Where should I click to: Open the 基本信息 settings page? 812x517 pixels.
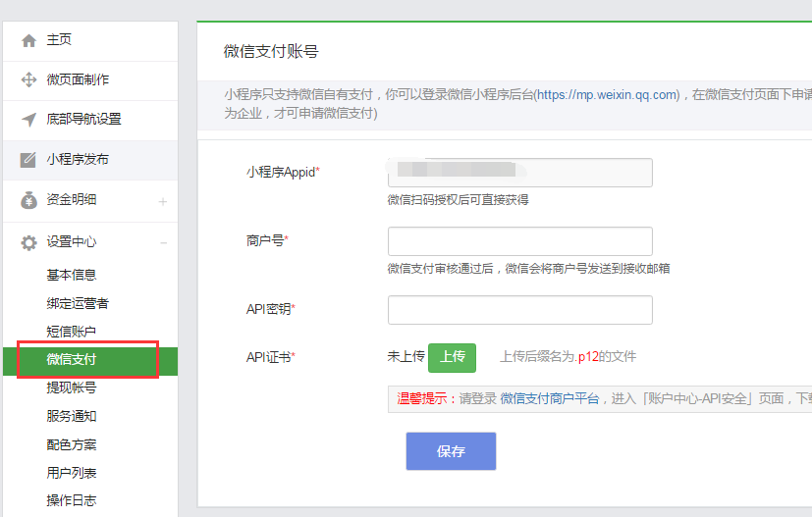(72, 275)
